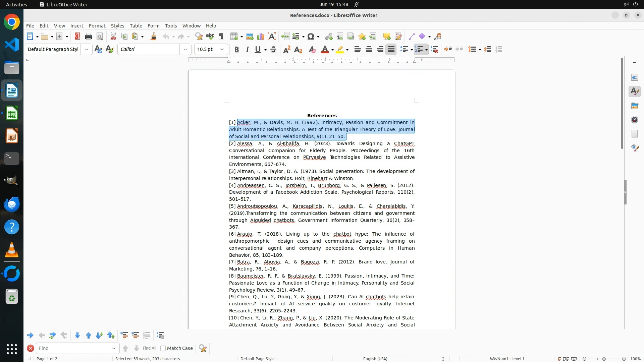This screenshot has width=644, height=362.
Task: Click the Find and Replace icon in the find bar
Action: tap(203, 348)
